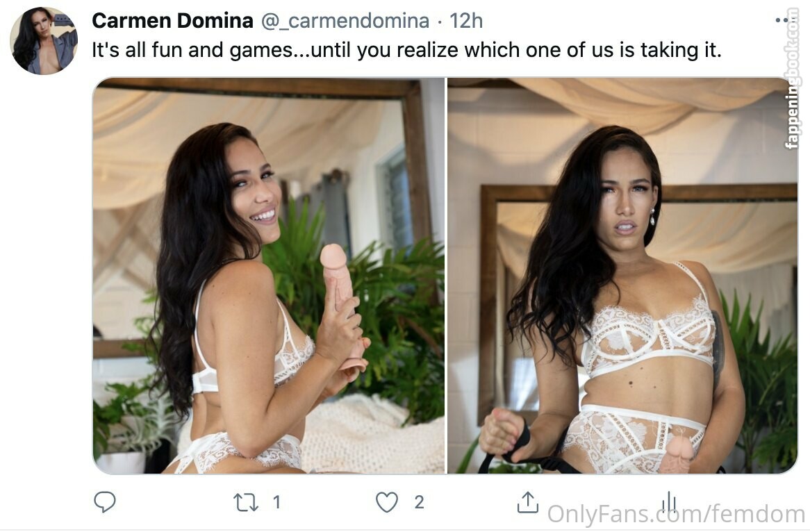Click the like count number 2

pyautogui.click(x=419, y=502)
